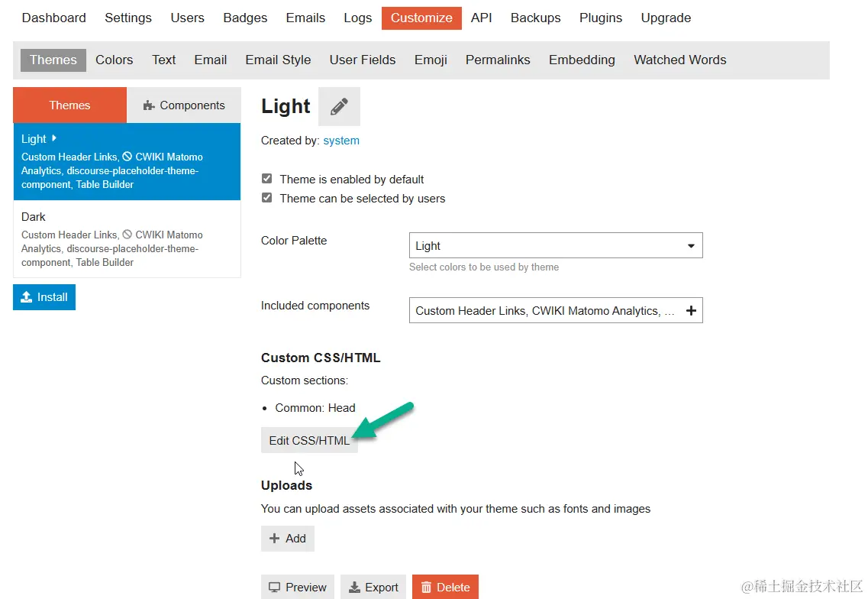This screenshot has width=868, height=599.
Task: Switch to the Components list tab
Action: tap(184, 105)
